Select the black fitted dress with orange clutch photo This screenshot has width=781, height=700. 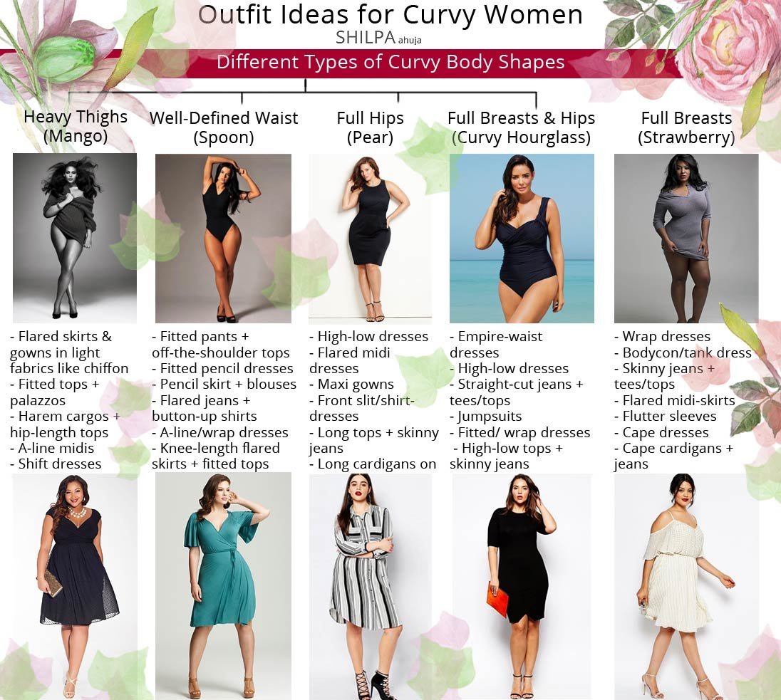pos(522,586)
